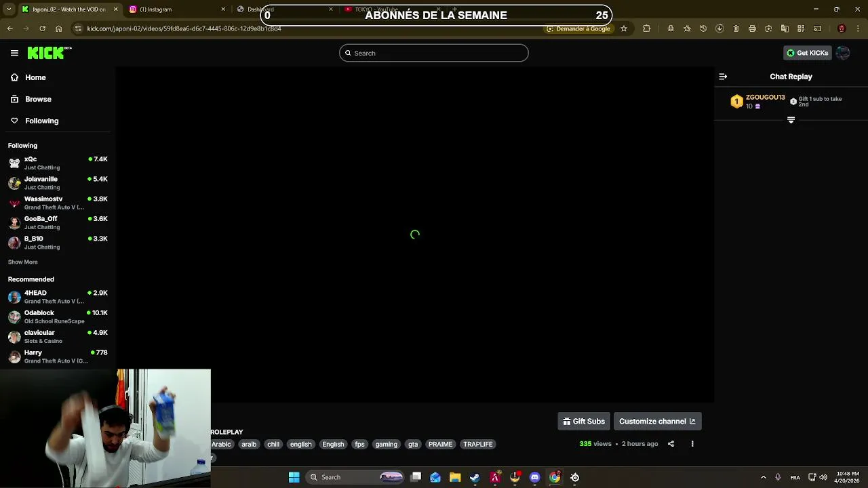
Task: Show hidden tray icons chevron
Action: pyautogui.click(x=763, y=477)
